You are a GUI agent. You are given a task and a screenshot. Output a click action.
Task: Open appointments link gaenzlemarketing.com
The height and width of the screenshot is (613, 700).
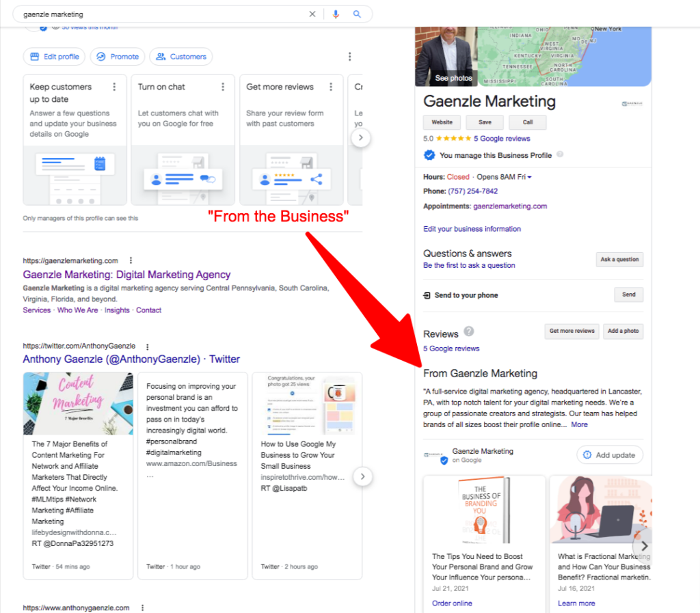tap(510, 206)
